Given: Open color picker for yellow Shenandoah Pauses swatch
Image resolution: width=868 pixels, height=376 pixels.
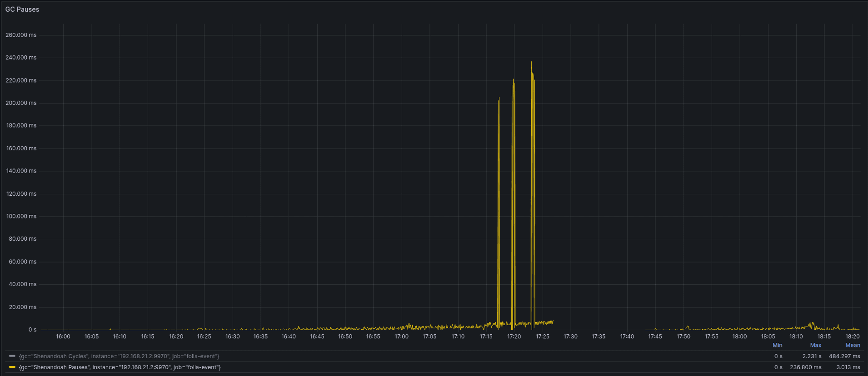Looking at the screenshot, I should point(12,367).
